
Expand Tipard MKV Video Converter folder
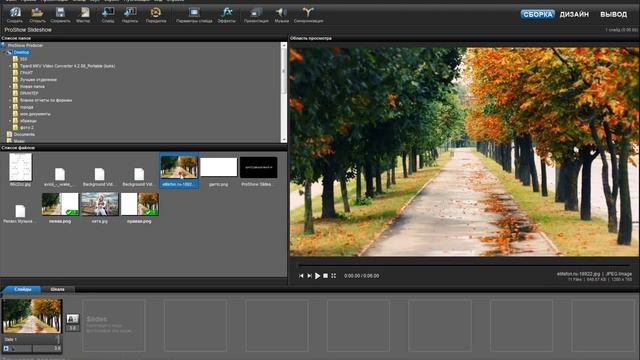tap(10, 66)
